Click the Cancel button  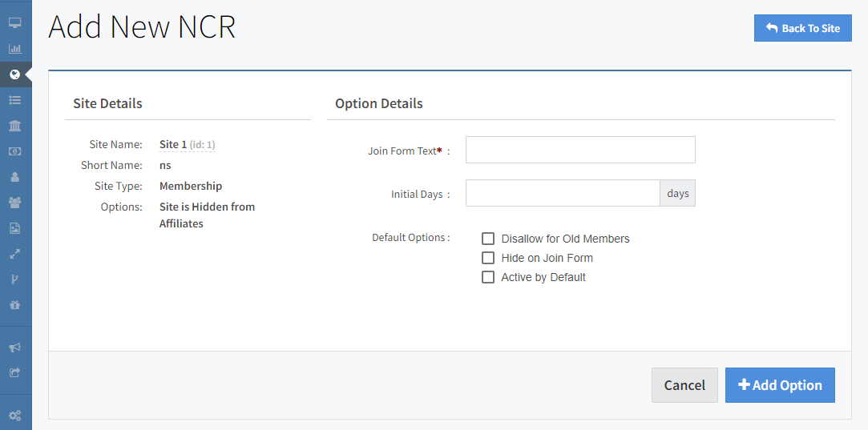tap(684, 385)
